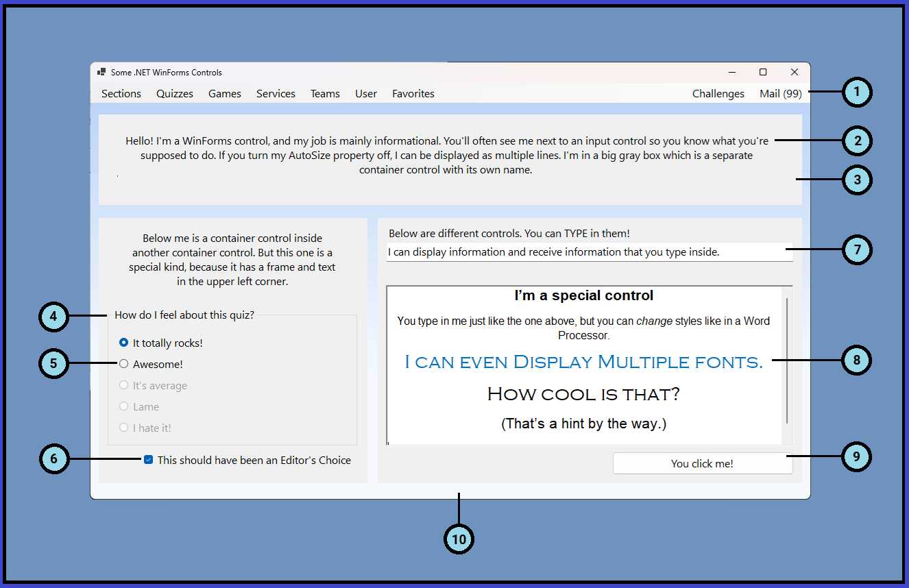Click the 'You click me!' button

coord(702,464)
